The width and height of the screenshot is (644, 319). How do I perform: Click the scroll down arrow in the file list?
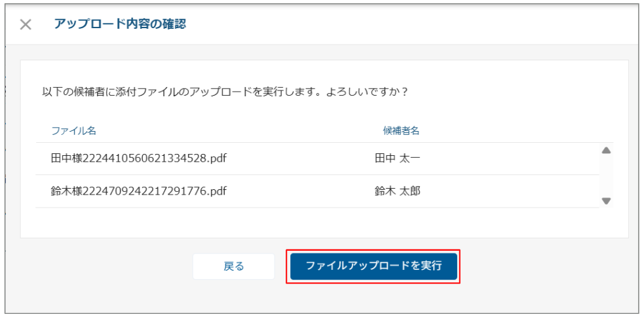click(x=606, y=201)
